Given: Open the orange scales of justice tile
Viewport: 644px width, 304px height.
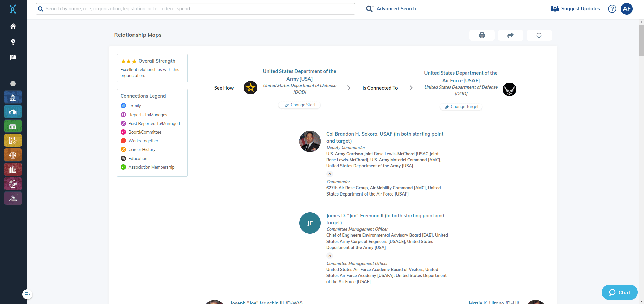Looking at the screenshot, I should [x=13, y=155].
